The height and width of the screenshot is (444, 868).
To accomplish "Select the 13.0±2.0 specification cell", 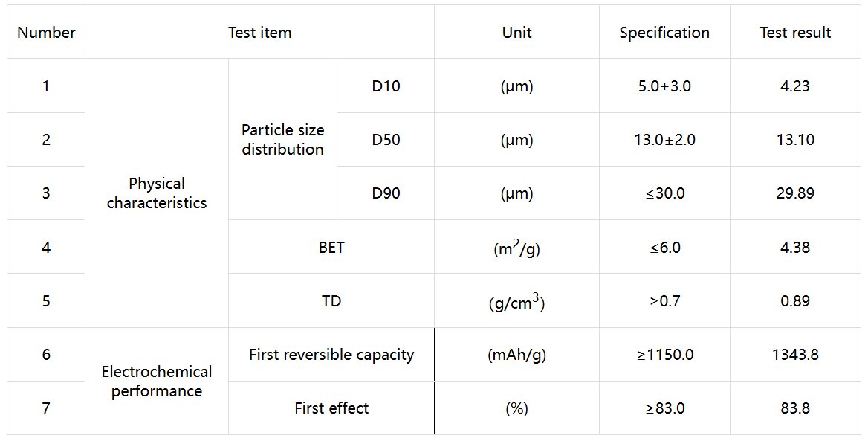I will coord(664,140).
